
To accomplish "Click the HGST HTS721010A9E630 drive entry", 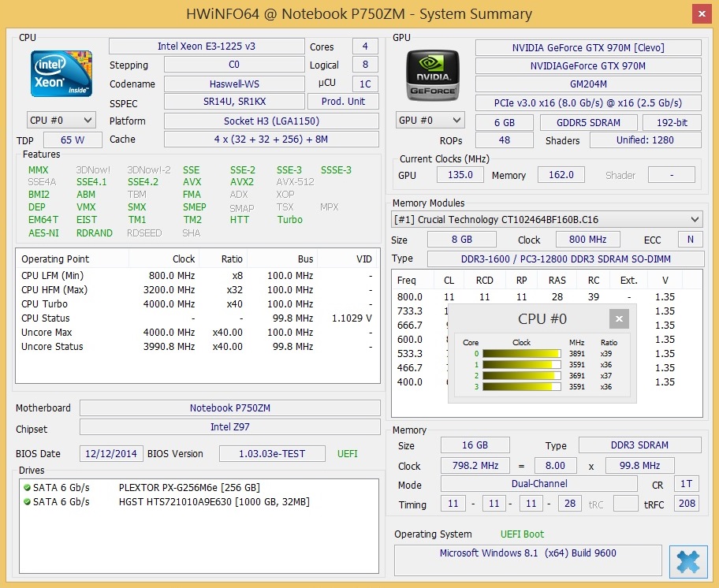I will [x=214, y=502].
